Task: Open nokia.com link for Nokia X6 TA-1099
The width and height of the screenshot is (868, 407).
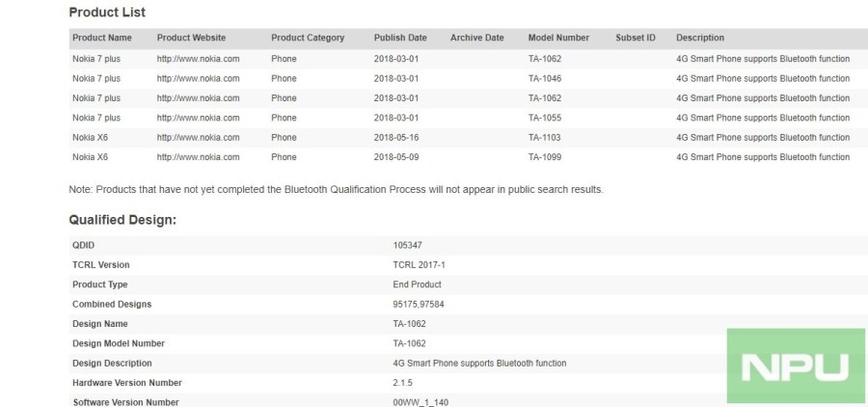Action: coord(198,157)
